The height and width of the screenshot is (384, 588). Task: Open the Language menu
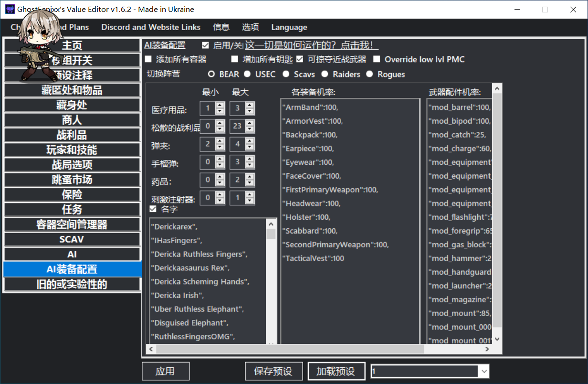pyautogui.click(x=289, y=27)
